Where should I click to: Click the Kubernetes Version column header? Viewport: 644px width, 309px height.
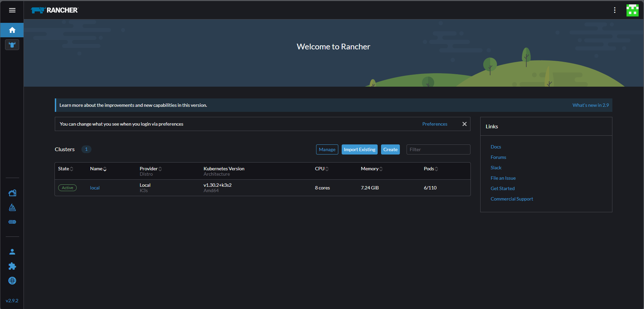[224, 169]
